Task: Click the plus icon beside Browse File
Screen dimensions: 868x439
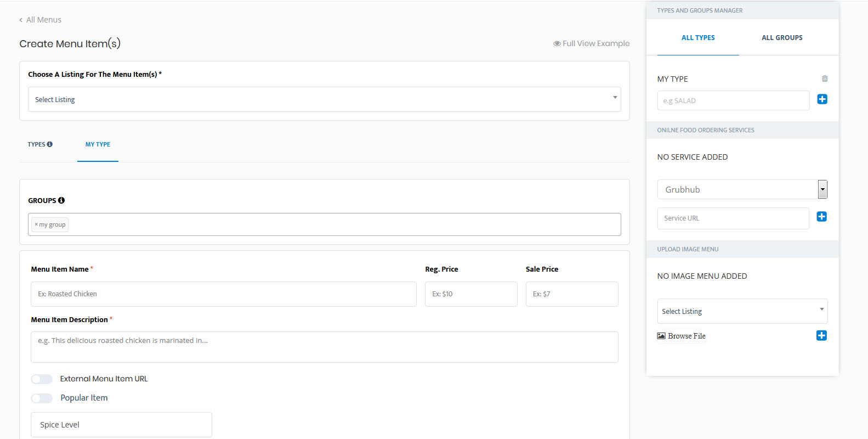Action: click(x=821, y=336)
